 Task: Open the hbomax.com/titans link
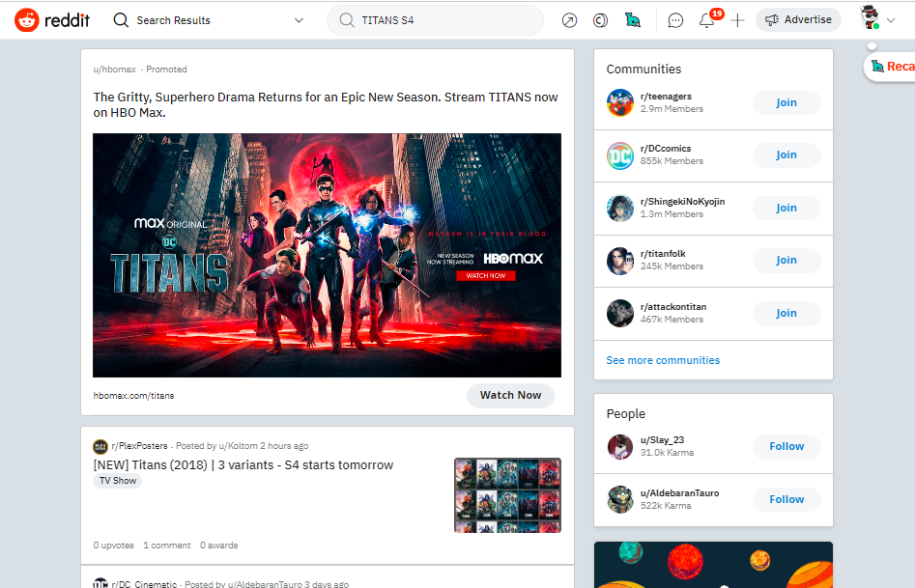coord(133,396)
